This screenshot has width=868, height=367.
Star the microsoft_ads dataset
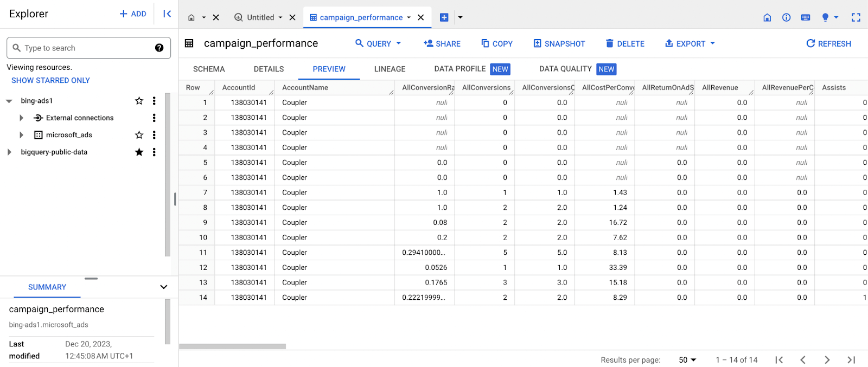tap(139, 135)
